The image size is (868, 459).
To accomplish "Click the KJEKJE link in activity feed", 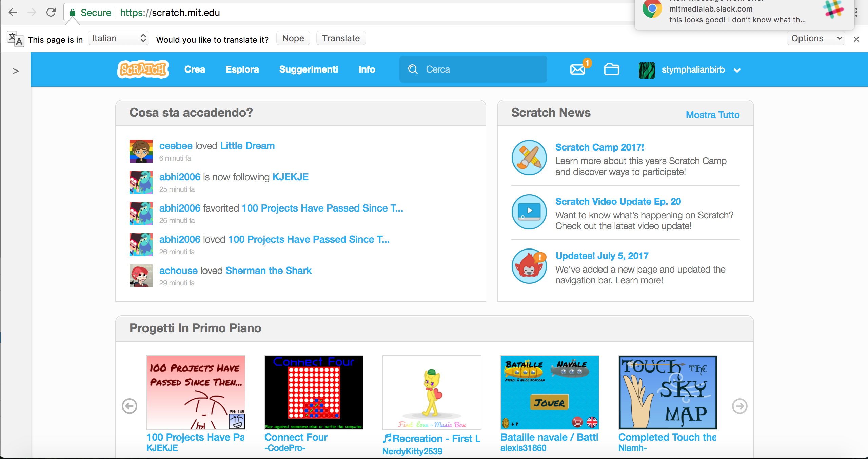I will click(291, 177).
